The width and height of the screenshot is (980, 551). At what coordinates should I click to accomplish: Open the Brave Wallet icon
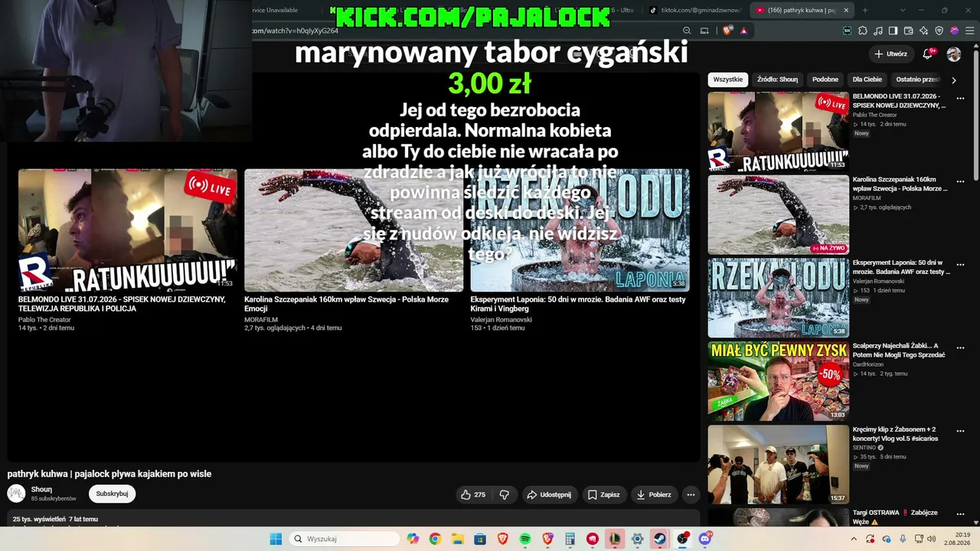[909, 31]
